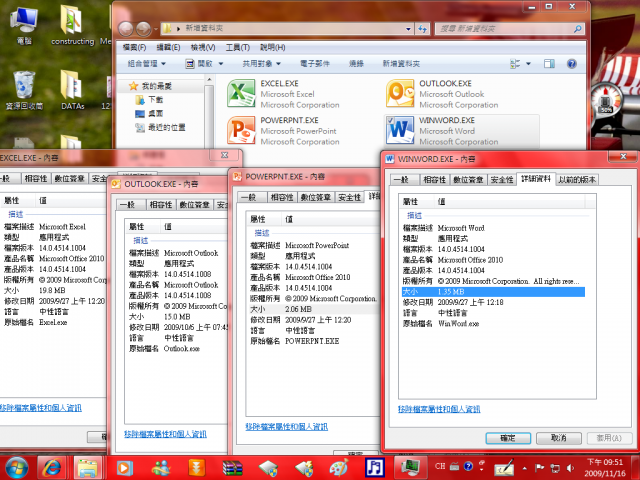Change view icon in Explorer toolbar
640x480 pixels.
tap(515, 64)
